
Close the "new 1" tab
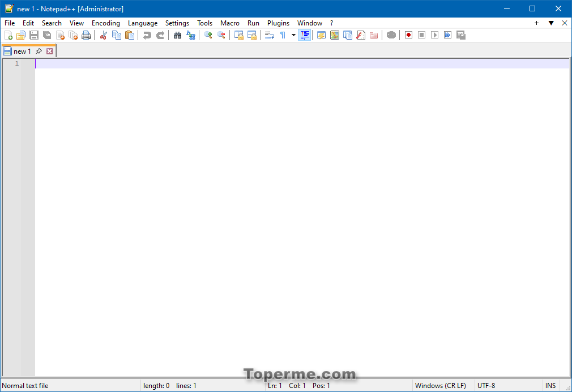[x=50, y=51]
